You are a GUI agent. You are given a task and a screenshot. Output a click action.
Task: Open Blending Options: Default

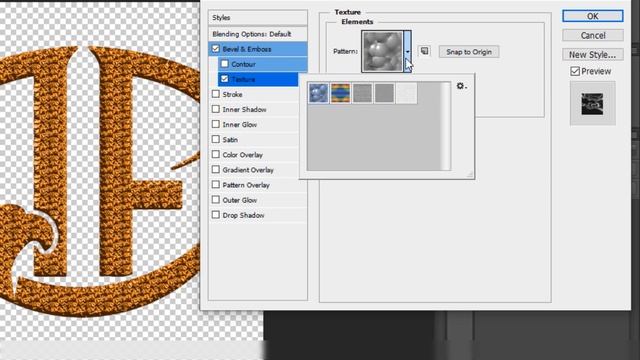pyautogui.click(x=258, y=34)
